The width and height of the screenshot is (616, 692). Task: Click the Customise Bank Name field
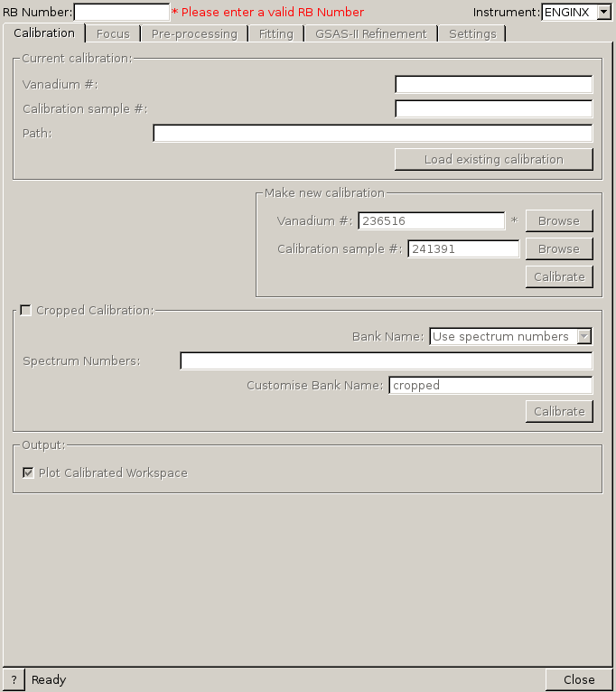[x=490, y=386]
